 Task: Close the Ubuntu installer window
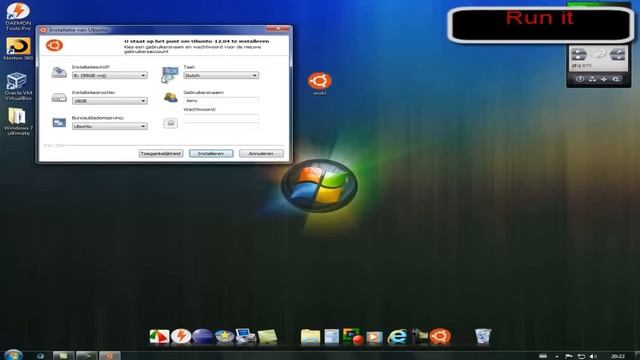click(x=277, y=29)
